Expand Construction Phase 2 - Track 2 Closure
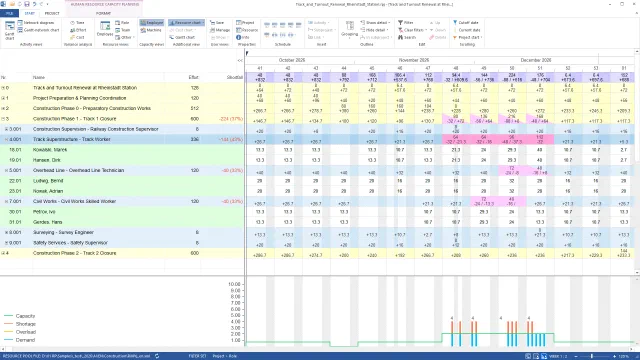Image resolution: width=640 pixels, height=360 pixels. click(3, 253)
